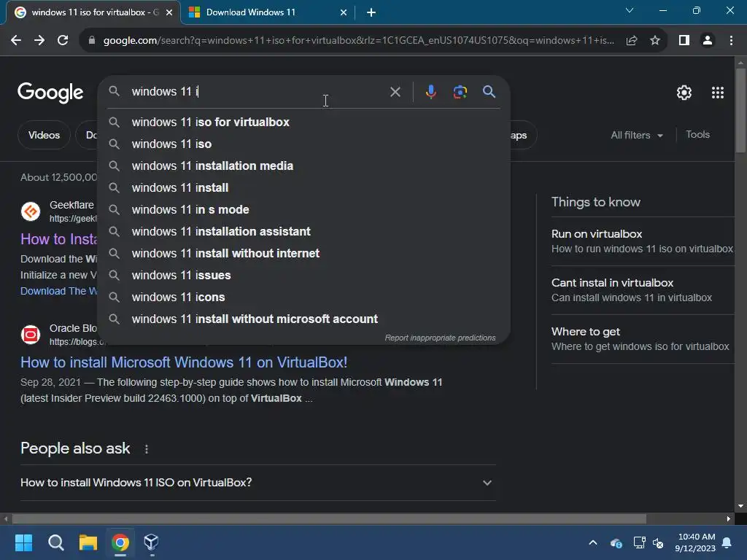Open the Google apps grid
The image size is (747, 560).
(x=718, y=93)
